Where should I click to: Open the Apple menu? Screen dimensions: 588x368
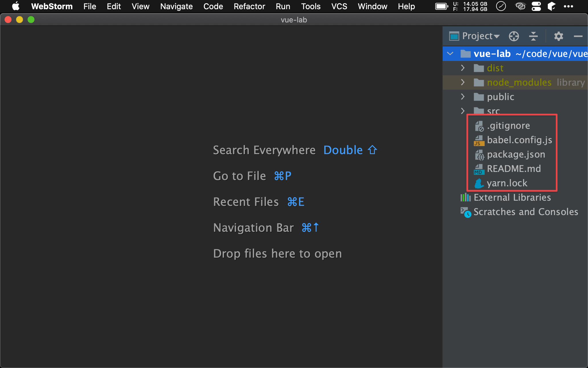point(16,6)
